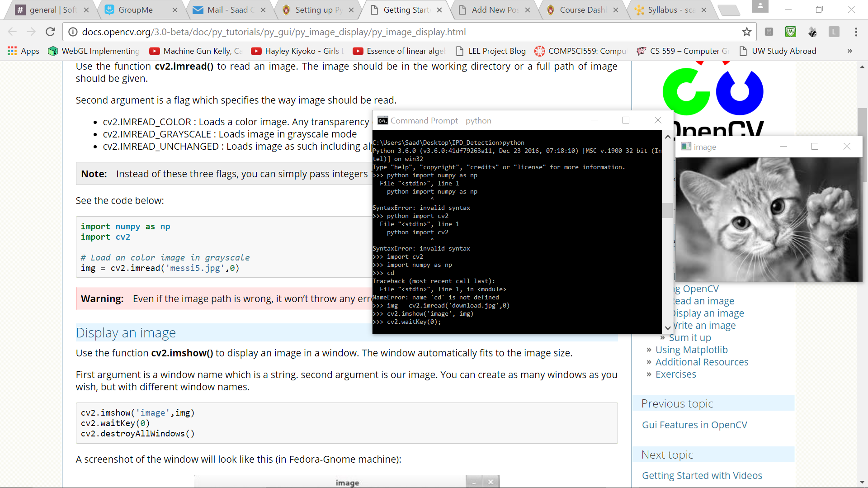The image size is (868, 488).
Task: Switch to the GroupMe tab
Action: click(135, 10)
